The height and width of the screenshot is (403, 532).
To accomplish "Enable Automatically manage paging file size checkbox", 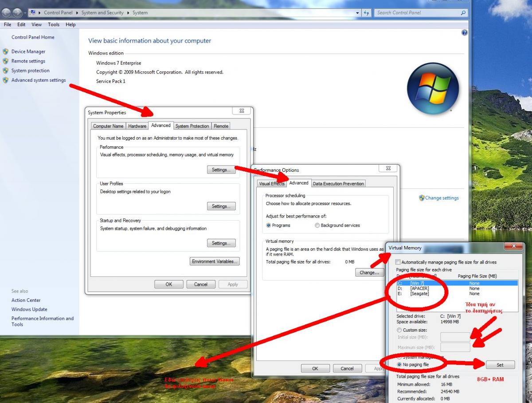I will click(x=398, y=262).
